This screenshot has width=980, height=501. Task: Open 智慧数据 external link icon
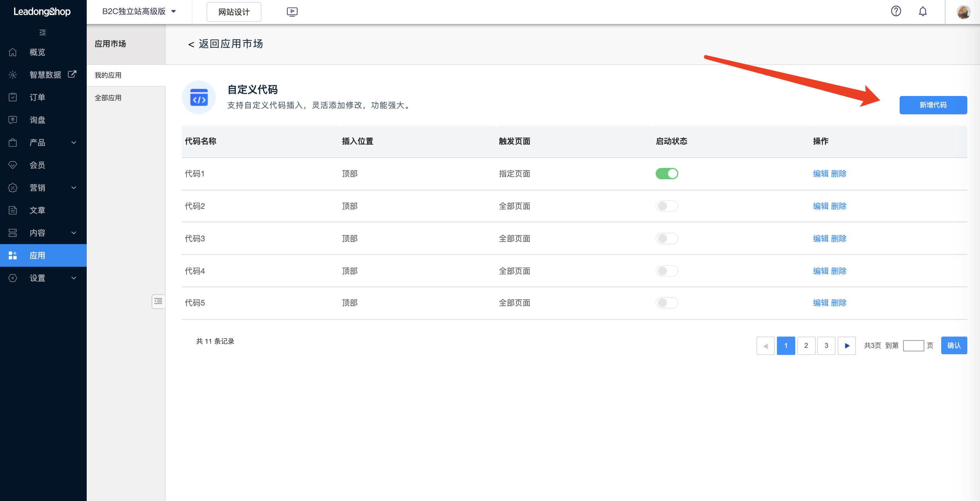point(72,74)
